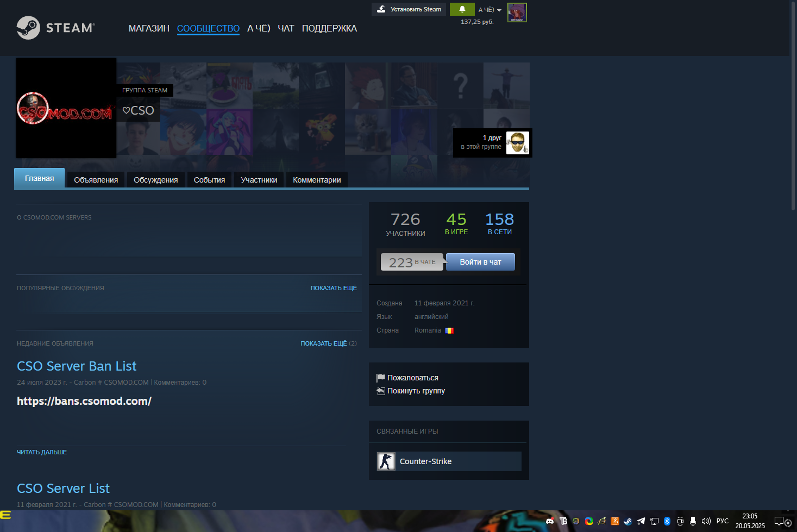Open the green notifications bell

[x=462, y=9]
